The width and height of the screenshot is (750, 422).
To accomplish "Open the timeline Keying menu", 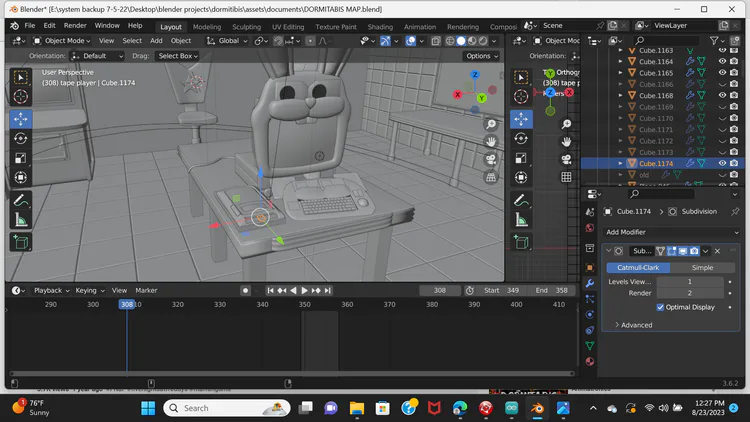I will [x=89, y=290].
